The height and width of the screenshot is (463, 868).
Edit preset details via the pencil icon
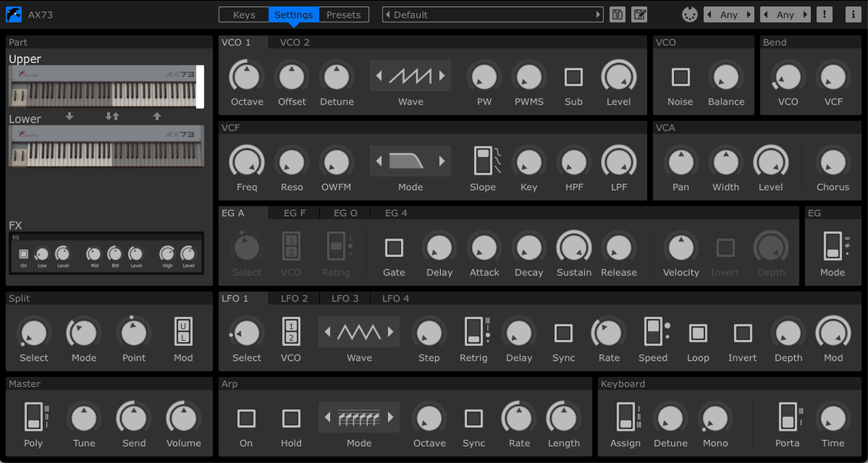639,14
